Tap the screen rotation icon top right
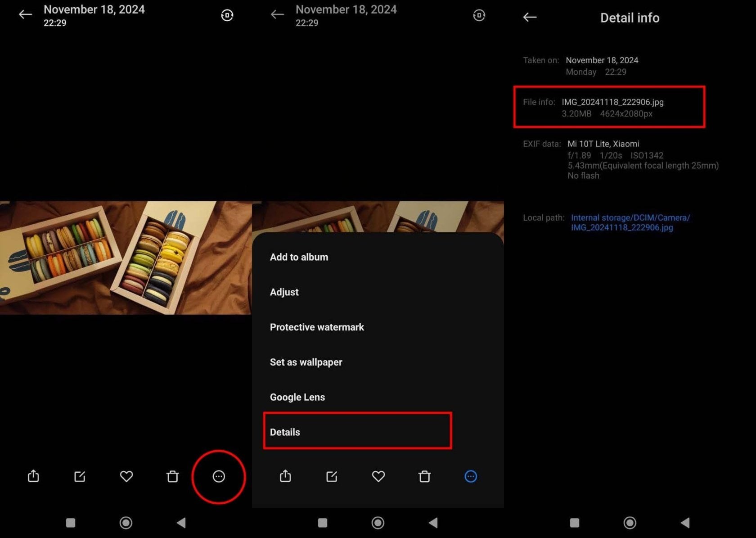The width and height of the screenshot is (756, 538). pyautogui.click(x=227, y=15)
